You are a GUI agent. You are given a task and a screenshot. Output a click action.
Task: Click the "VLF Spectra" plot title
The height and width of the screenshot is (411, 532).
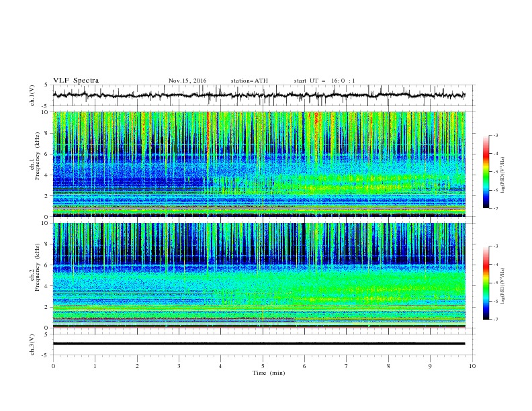pyautogui.click(x=76, y=81)
